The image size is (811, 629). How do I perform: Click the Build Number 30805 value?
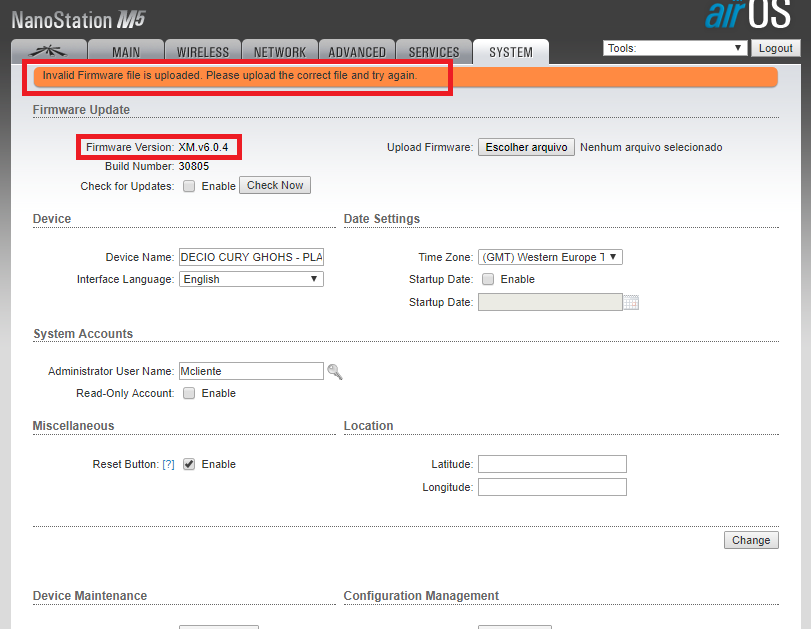(x=194, y=167)
